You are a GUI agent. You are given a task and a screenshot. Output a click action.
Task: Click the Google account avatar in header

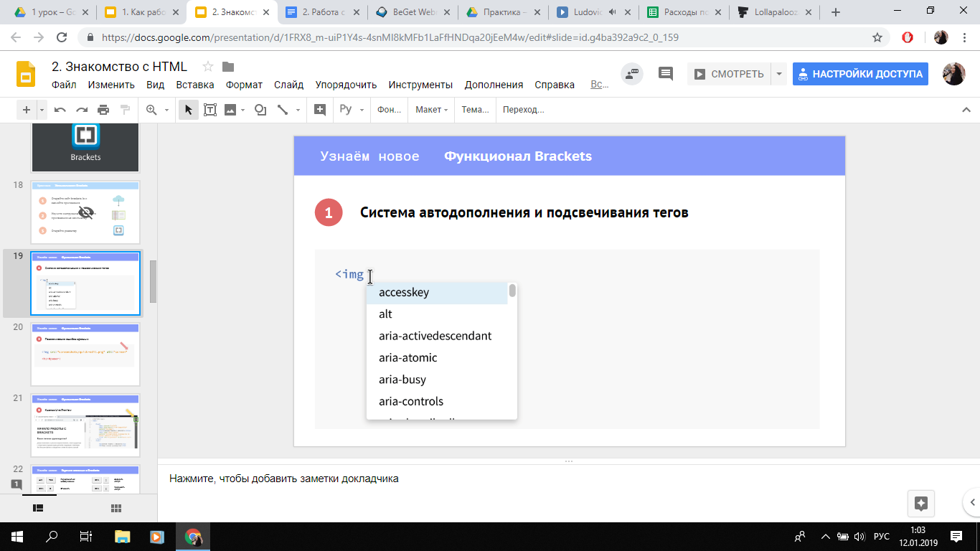(953, 73)
